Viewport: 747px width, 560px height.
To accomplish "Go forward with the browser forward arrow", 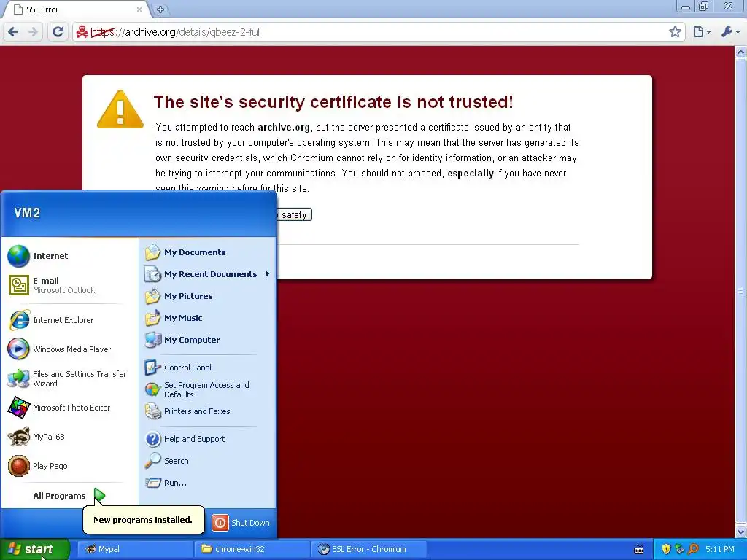I will tap(33, 32).
